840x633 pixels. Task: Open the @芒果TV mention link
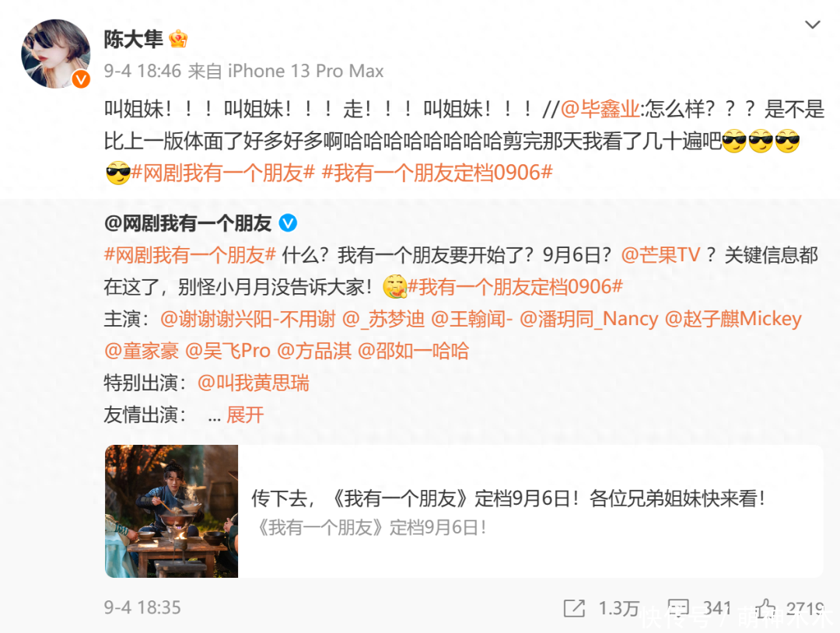pos(660,255)
